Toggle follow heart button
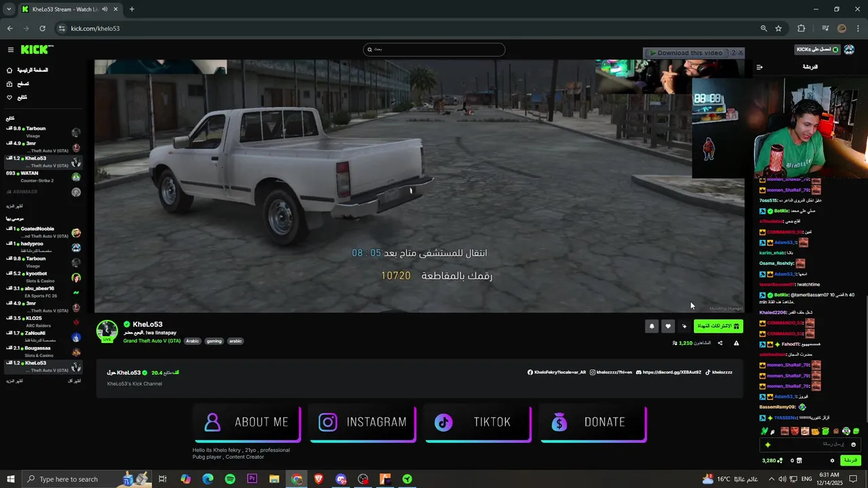This screenshot has width=868, height=488. (x=668, y=326)
